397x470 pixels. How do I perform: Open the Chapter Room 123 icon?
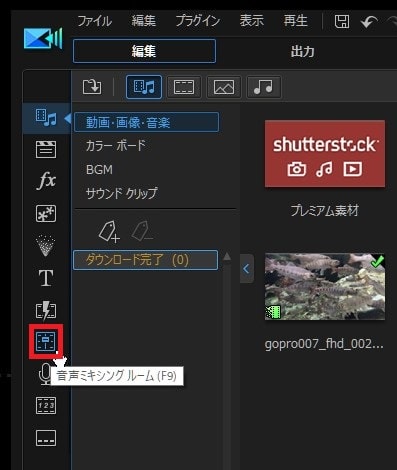46,405
